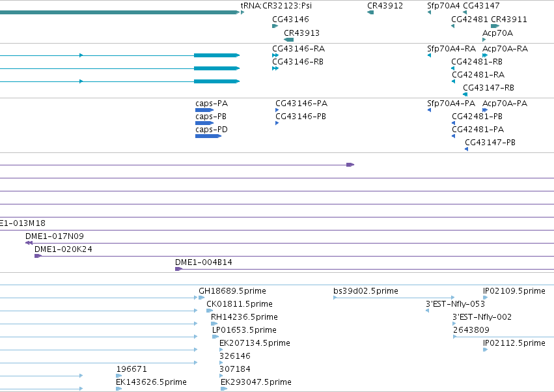Select the CG42481 gene label

(469, 19)
